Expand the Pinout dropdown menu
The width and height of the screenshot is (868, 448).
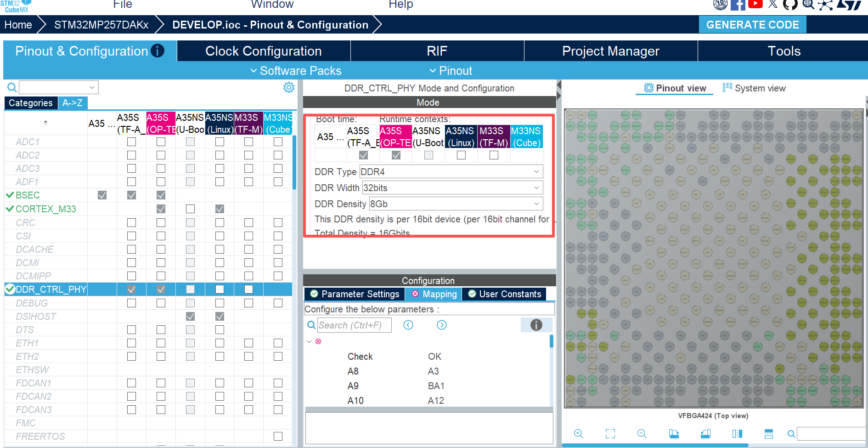tap(451, 71)
